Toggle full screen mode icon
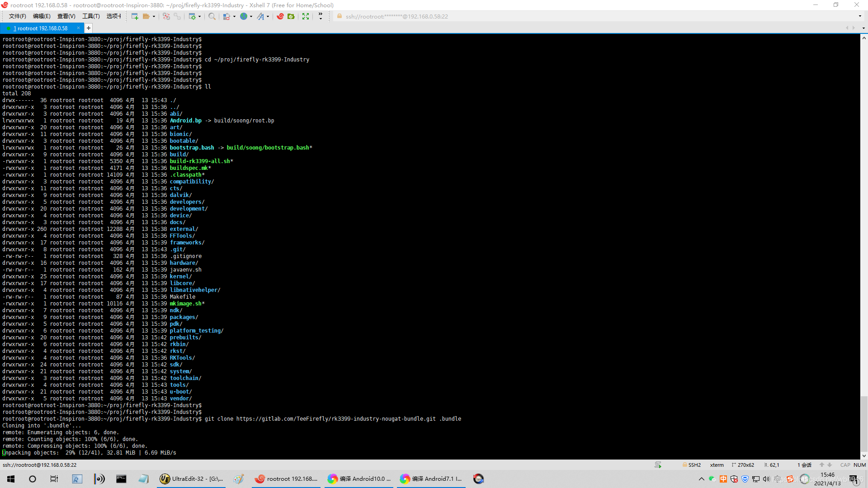Viewport: 868px width, 488px height. [x=306, y=16]
